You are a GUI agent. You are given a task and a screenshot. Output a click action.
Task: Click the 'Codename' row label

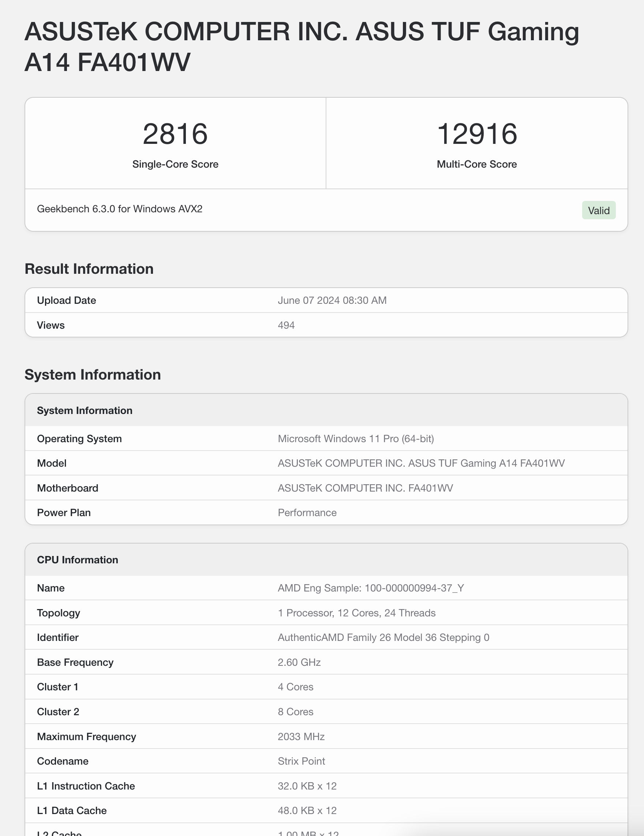[x=63, y=761]
